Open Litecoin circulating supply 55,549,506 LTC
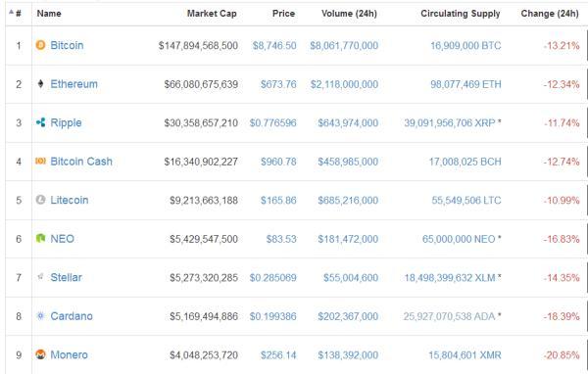The image size is (588, 374). (466, 200)
